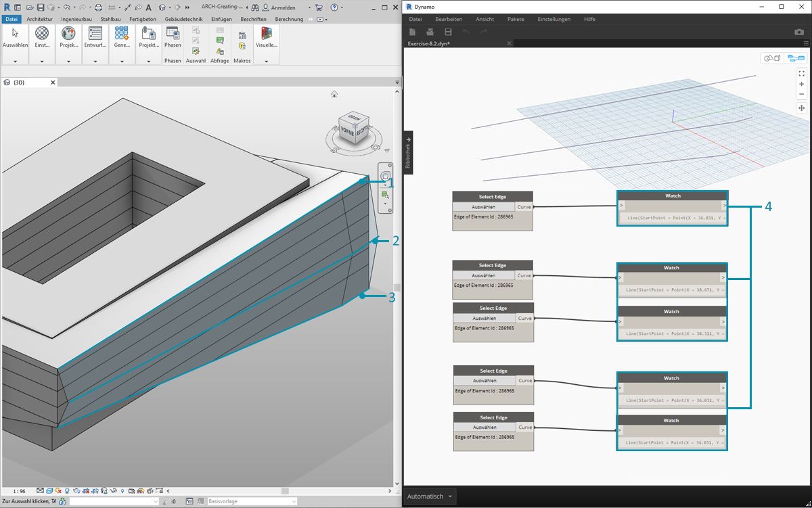
Task: Zoom in with Dynamo plus icon
Action: click(801, 84)
